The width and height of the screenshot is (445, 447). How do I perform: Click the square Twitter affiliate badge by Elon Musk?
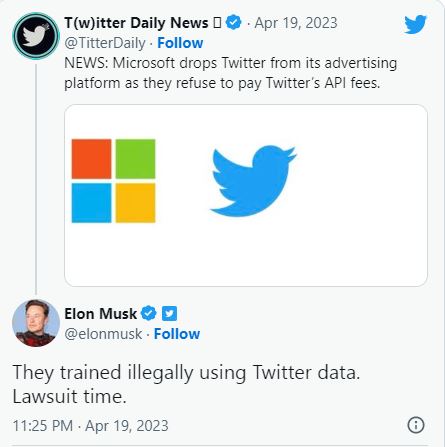(169, 314)
